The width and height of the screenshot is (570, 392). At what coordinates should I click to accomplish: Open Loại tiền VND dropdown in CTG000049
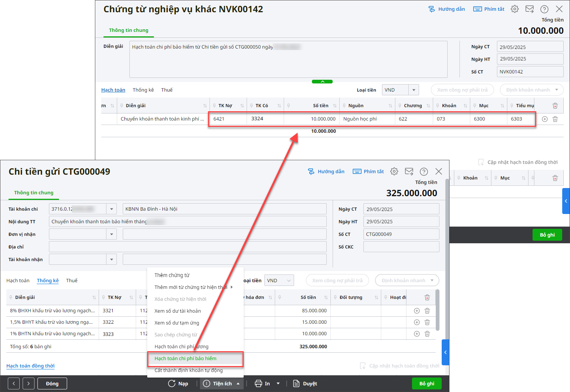289,280
